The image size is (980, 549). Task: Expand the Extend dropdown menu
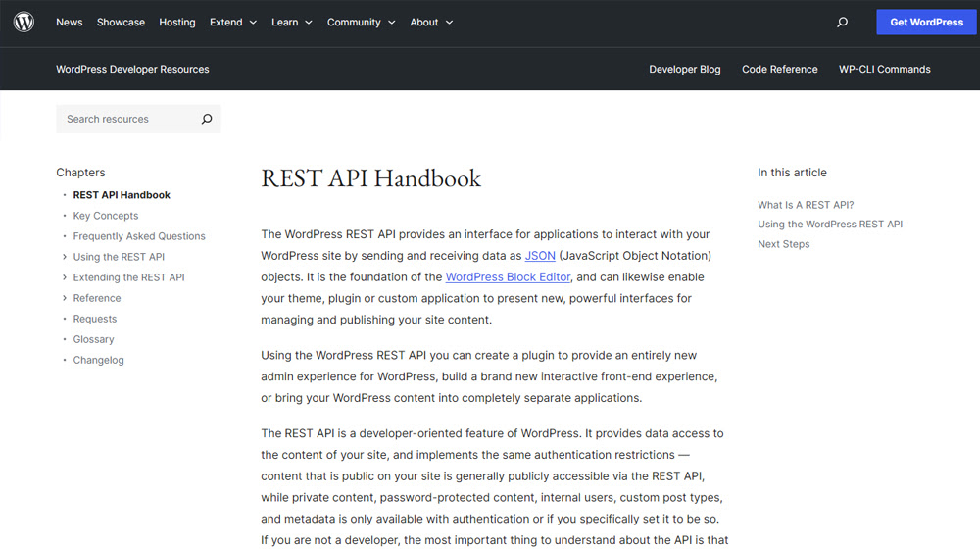click(233, 22)
